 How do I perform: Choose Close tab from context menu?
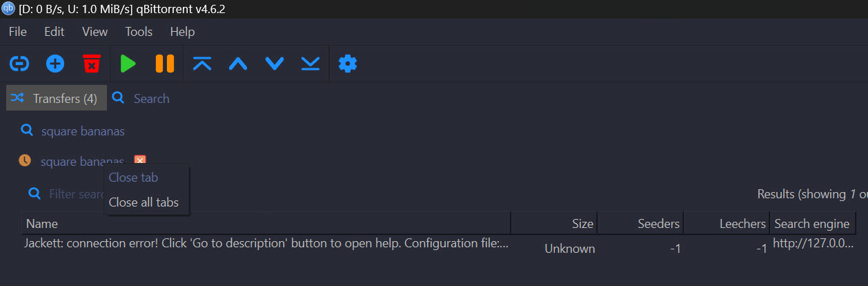(x=133, y=178)
